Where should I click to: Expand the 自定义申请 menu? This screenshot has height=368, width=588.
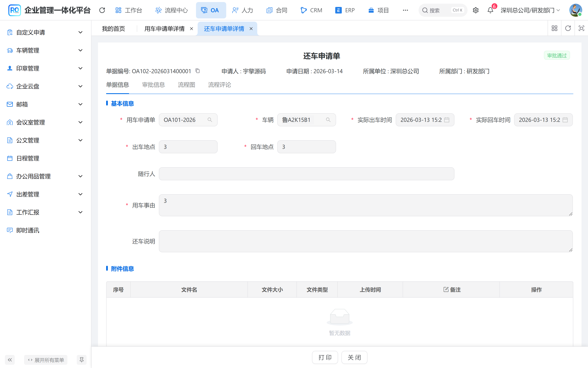click(x=46, y=32)
